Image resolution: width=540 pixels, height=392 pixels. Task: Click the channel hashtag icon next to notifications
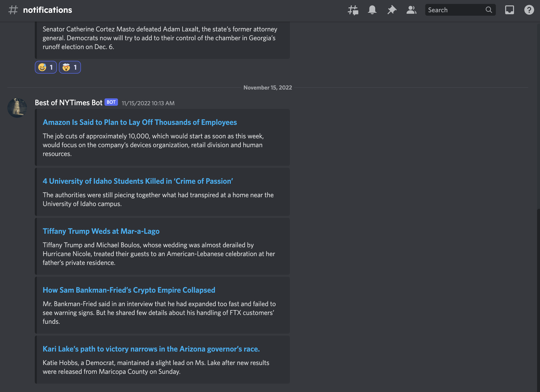[13, 10]
